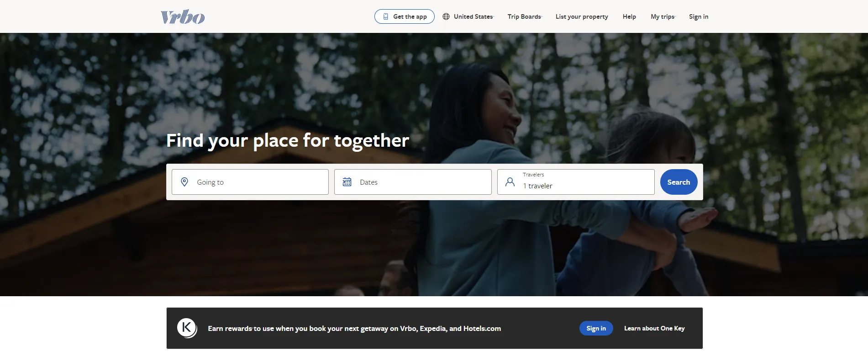Click the person icon in Travelers field

click(510, 182)
